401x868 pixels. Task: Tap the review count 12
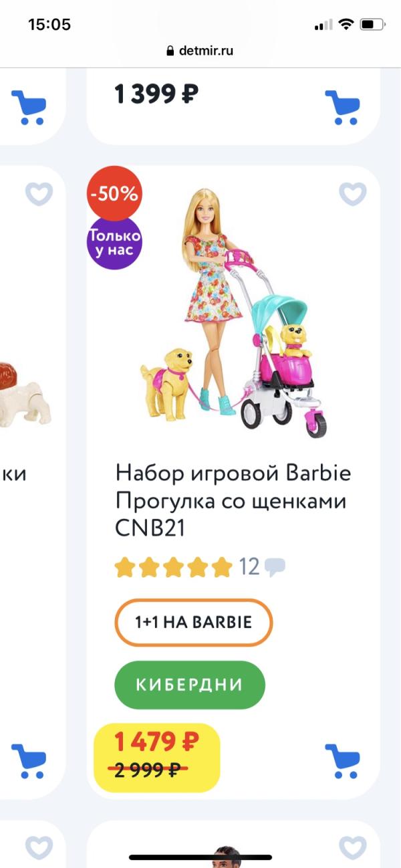click(x=249, y=568)
